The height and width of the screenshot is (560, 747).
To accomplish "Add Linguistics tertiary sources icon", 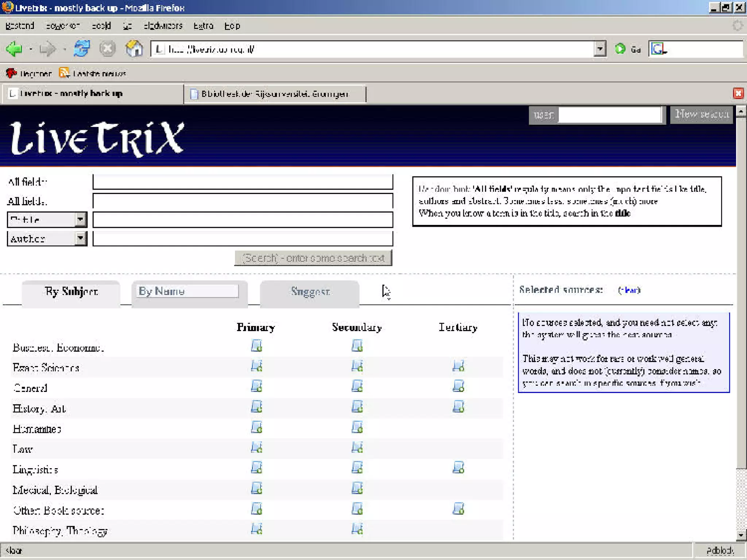I will (x=458, y=467).
